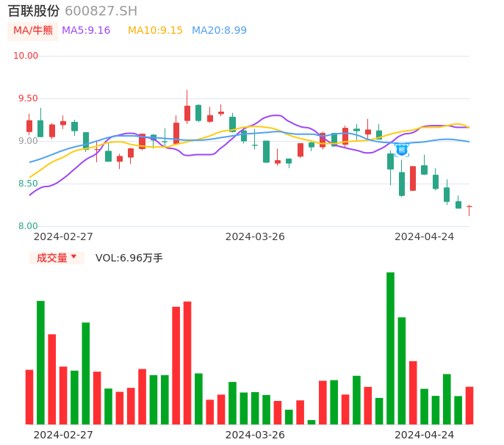
Task: Click the VOL:6.96万手 volume readout
Action: click(x=129, y=258)
